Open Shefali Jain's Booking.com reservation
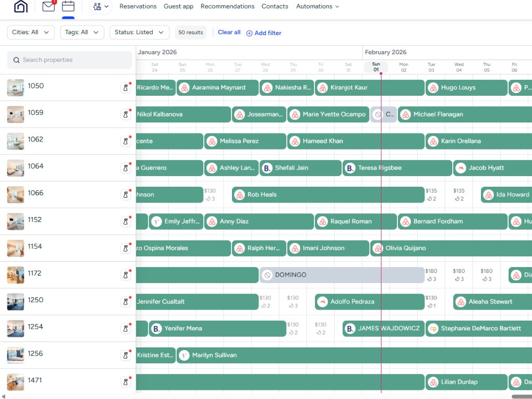The width and height of the screenshot is (532, 399). [x=300, y=168]
